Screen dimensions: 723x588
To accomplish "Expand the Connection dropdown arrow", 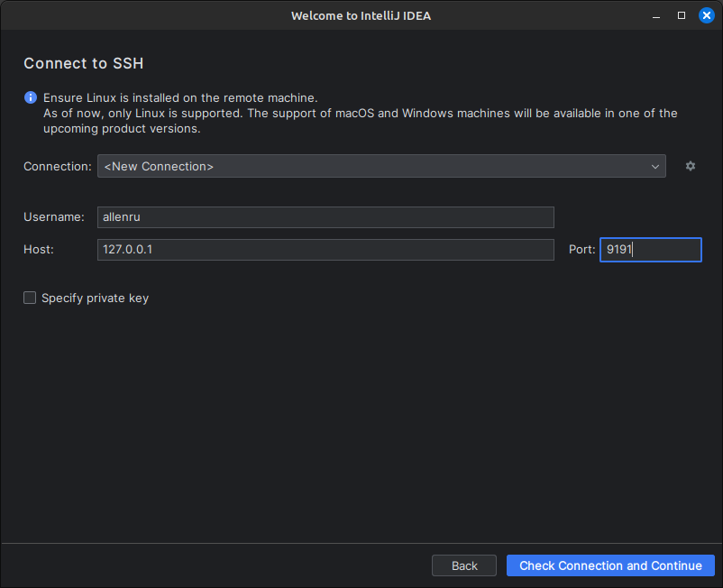I will click(x=655, y=167).
